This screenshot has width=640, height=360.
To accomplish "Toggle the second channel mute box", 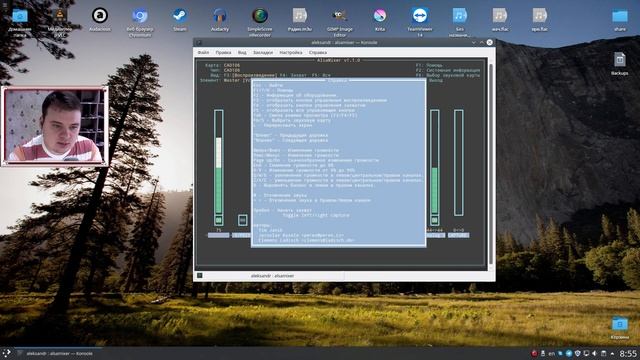I will click(x=242, y=220).
